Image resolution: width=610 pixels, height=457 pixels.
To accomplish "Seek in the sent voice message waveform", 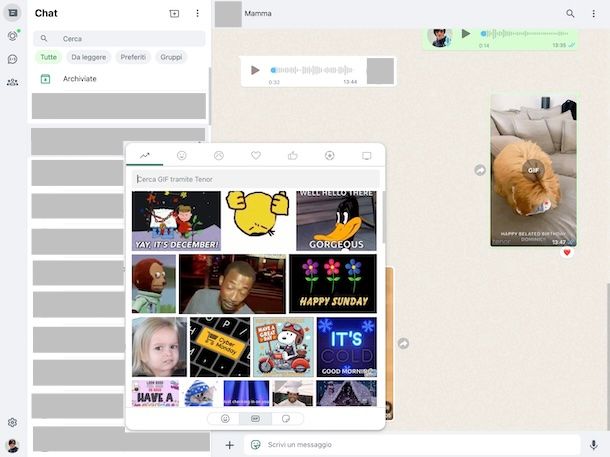I will point(524,34).
